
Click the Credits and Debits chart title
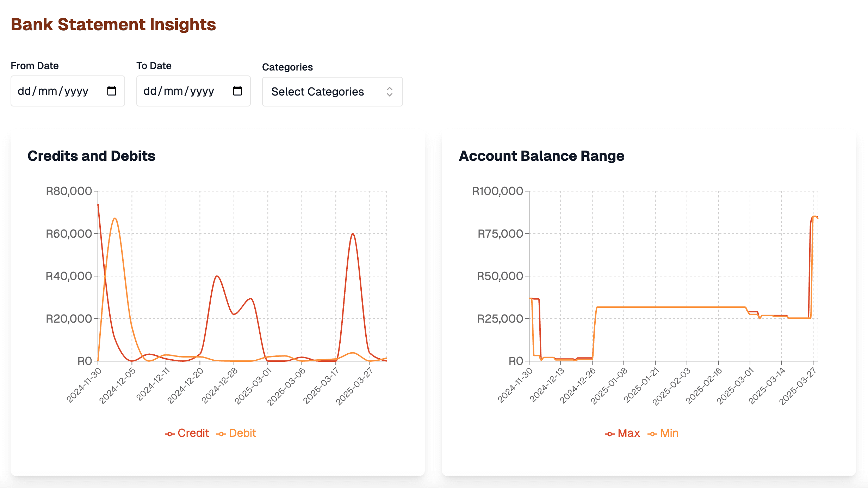coord(92,156)
